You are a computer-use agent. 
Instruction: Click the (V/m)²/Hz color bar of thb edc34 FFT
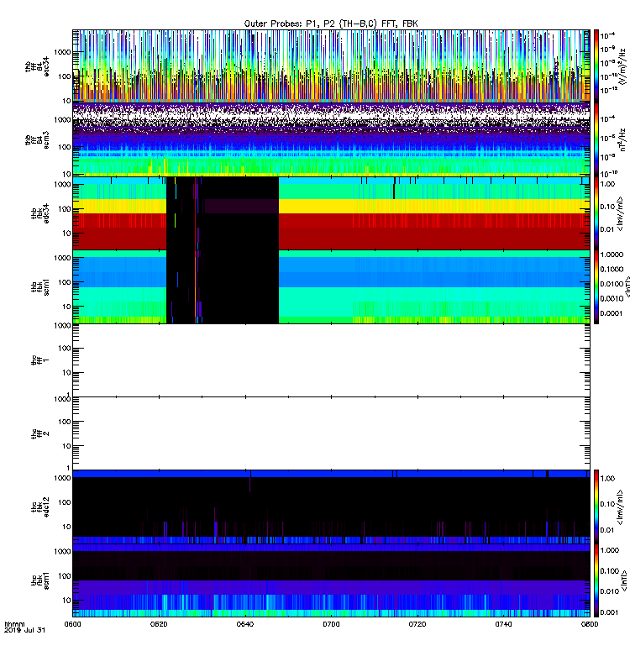596,66
